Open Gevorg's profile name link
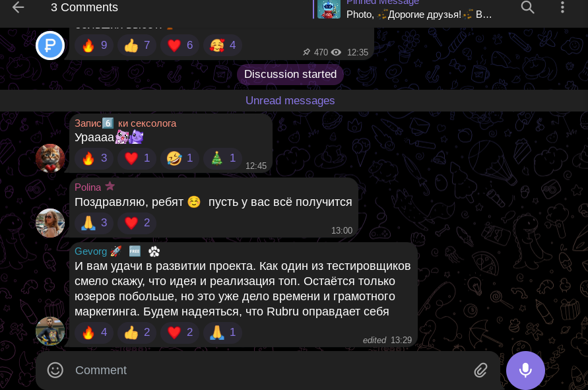588x390 pixels. pyautogui.click(x=91, y=251)
